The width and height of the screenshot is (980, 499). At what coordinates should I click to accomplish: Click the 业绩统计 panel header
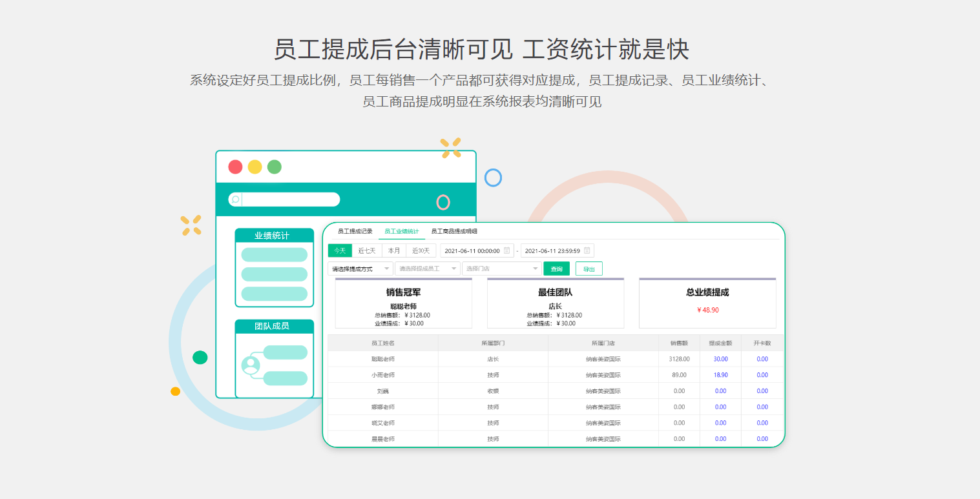click(x=274, y=235)
